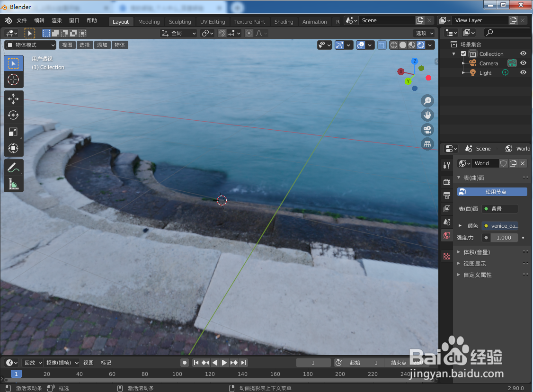Expand the 体积(音量) section
Screen dimensions: 533x392
click(476, 252)
